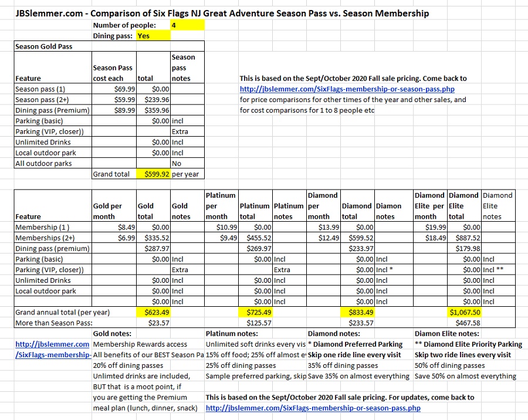Click the 'Gold notes:' heading
The width and height of the screenshot is (528, 420).
click(x=112, y=334)
